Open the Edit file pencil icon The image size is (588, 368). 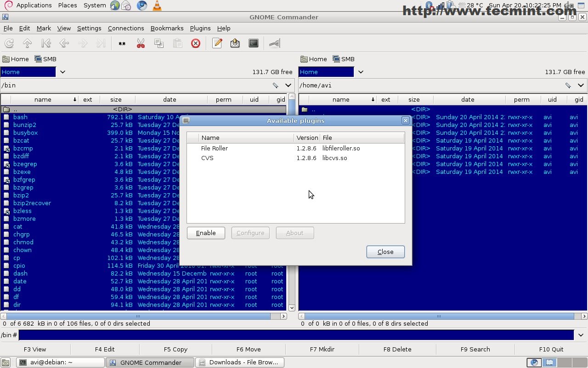217,43
